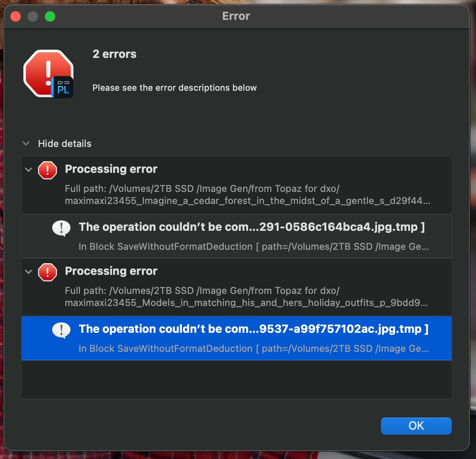Click the red alert icon of cedar forest error
The width and height of the screenshot is (476, 459).
pyautogui.click(x=48, y=170)
